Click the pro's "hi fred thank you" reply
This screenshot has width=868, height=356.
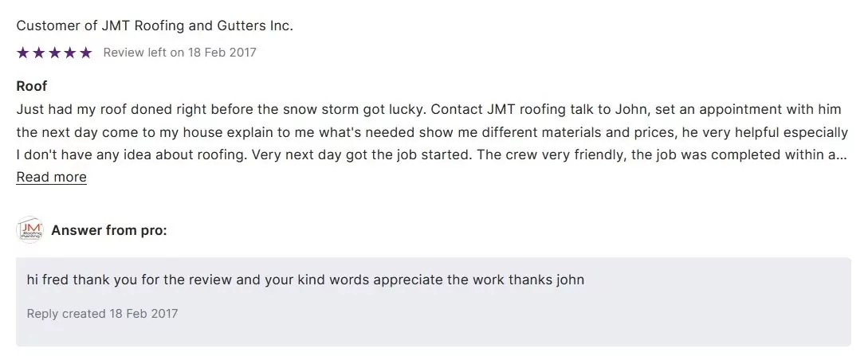click(305, 280)
